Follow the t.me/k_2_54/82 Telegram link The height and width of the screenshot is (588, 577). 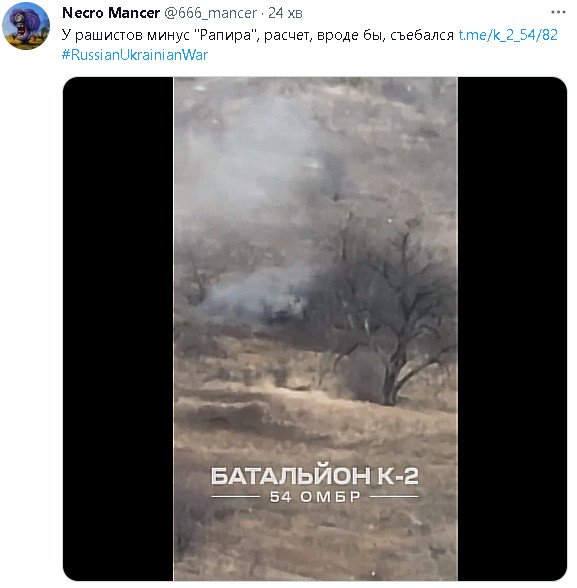click(x=508, y=35)
